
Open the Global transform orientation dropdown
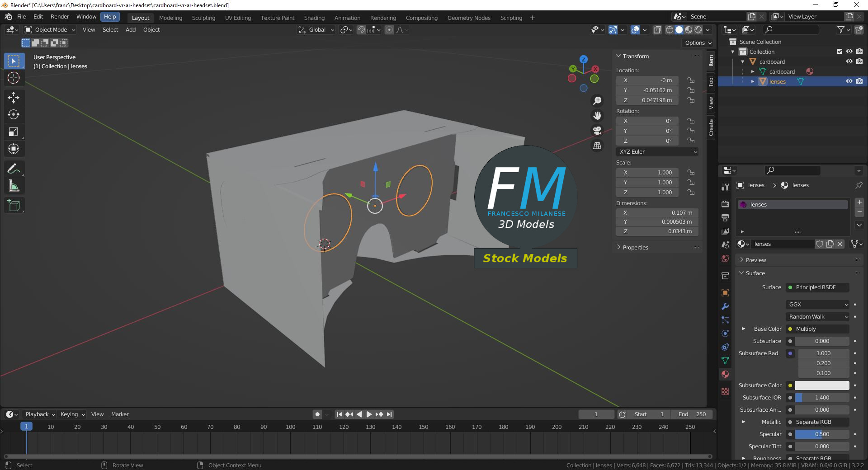(x=316, y=30)
